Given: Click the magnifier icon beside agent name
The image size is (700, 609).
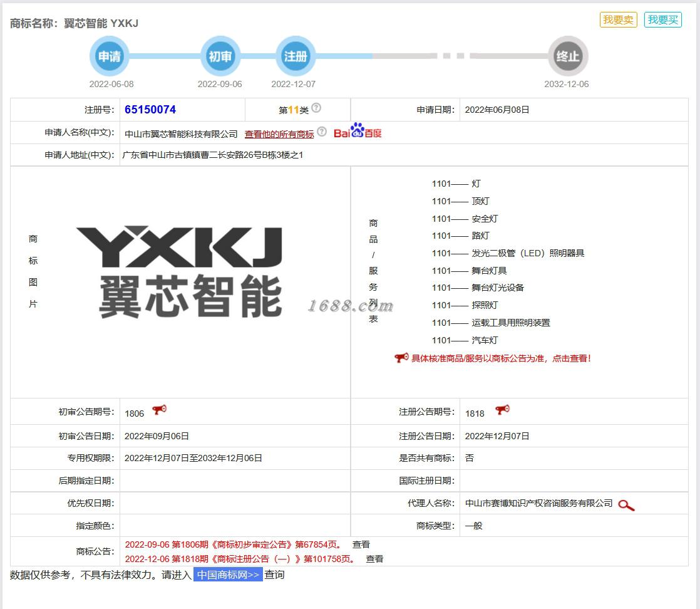Looking at the screenshot, I should point(626,506).
